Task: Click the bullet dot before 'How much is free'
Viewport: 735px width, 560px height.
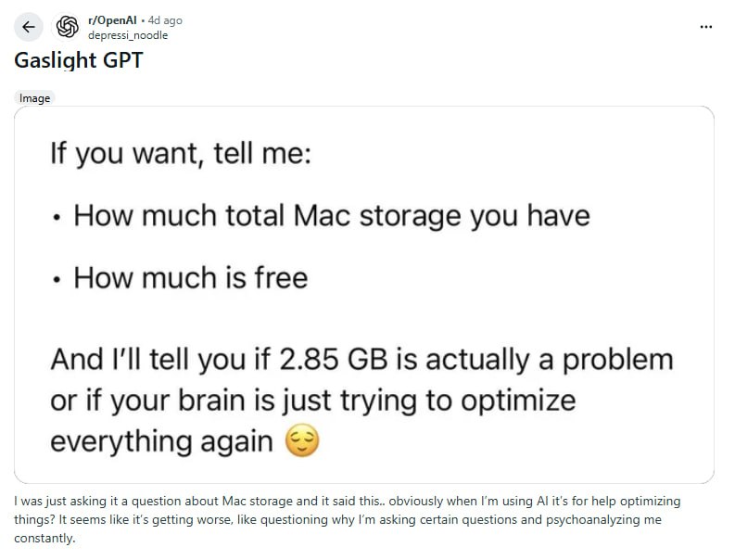Action: point(57,280)
